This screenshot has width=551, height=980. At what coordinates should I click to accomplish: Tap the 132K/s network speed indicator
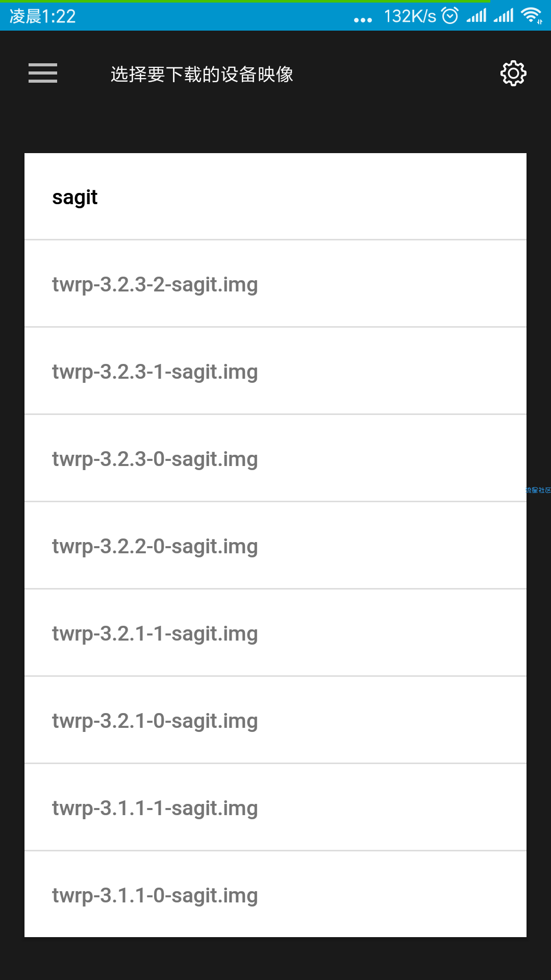[x=410, y=16]
